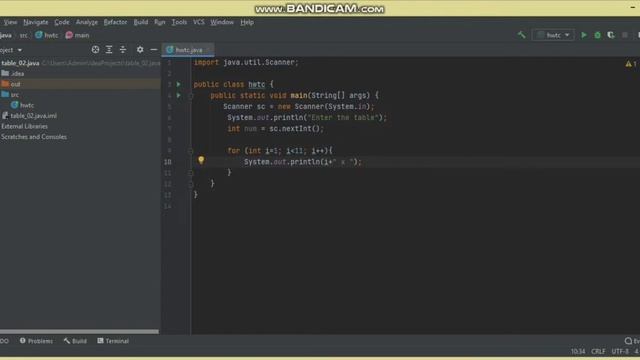Click the "Enter the table" string literal
Viewport: 640px width, 360px height.
342,118
